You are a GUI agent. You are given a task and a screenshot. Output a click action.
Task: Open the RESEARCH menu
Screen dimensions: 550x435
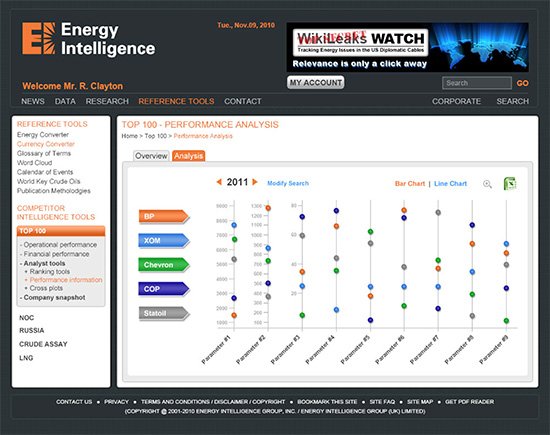pyautogui.click(x=107, y=101)
